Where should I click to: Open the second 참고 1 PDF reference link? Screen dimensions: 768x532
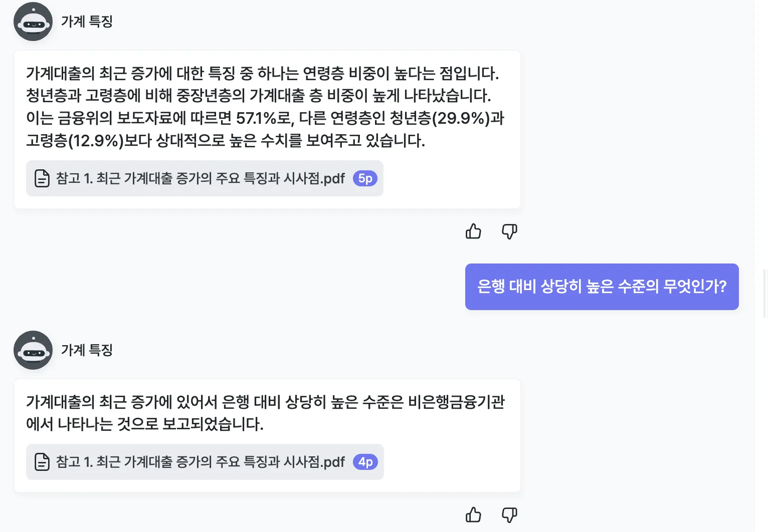[205, 462]
